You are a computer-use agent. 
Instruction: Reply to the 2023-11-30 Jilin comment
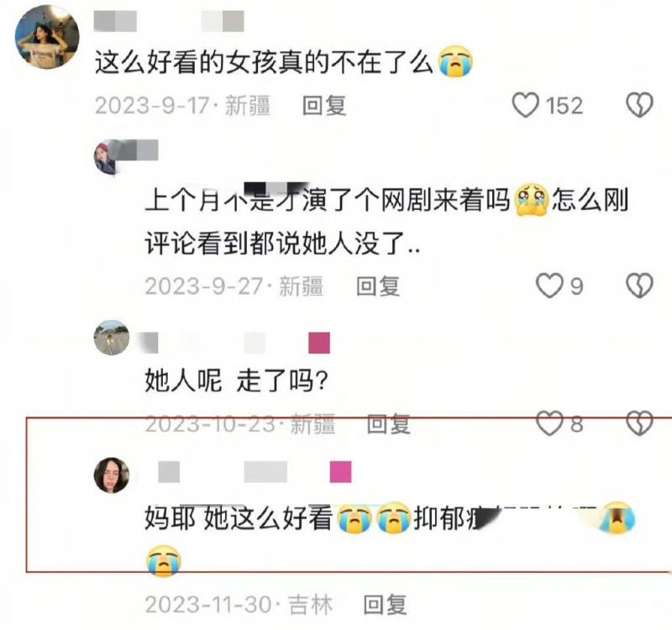tap(385, 605)
